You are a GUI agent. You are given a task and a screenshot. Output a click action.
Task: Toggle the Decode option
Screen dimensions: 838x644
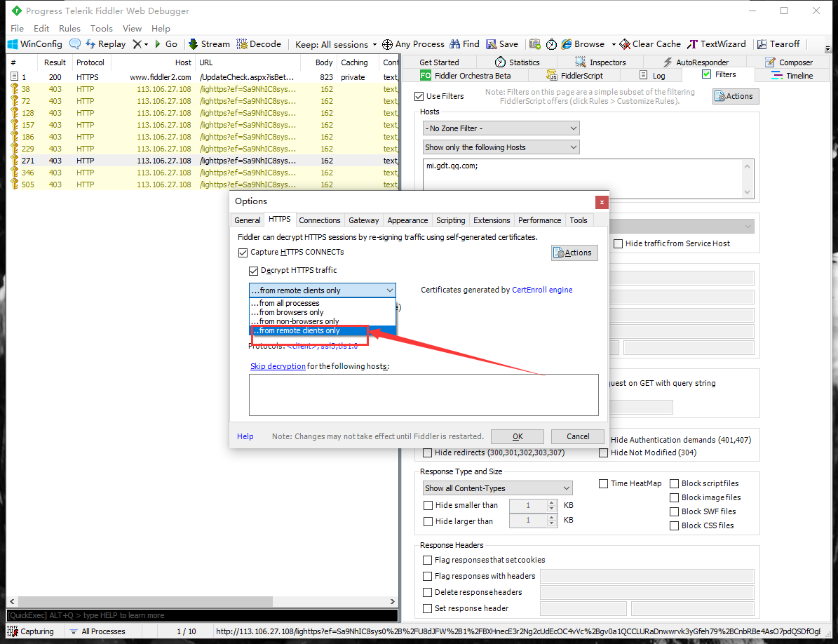point(259,44)
